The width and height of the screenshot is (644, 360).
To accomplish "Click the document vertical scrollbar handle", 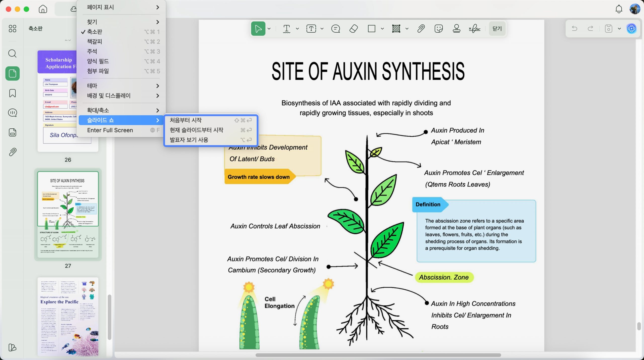I will (639, 326).
